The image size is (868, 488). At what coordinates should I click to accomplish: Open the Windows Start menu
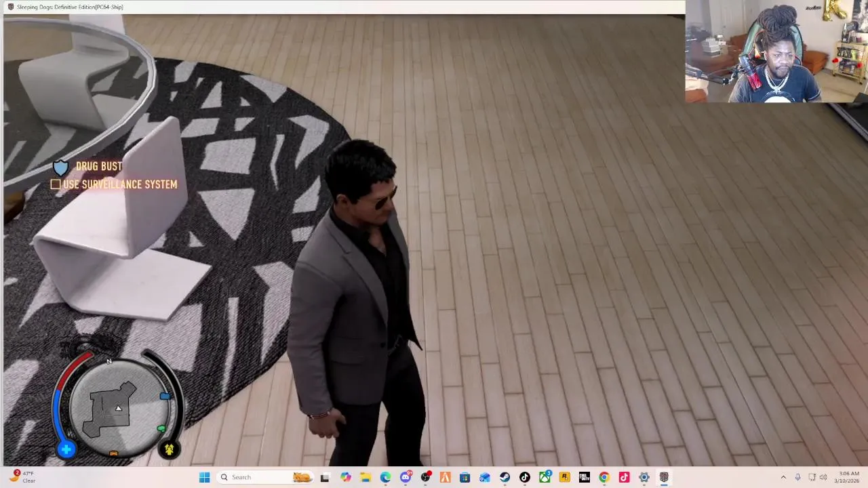(204, 477)
